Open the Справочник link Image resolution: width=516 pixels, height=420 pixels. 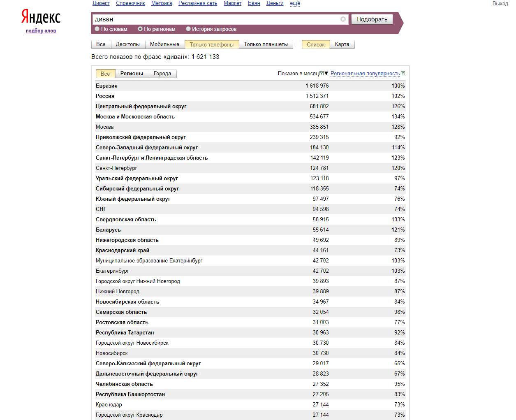click(130, 3)
